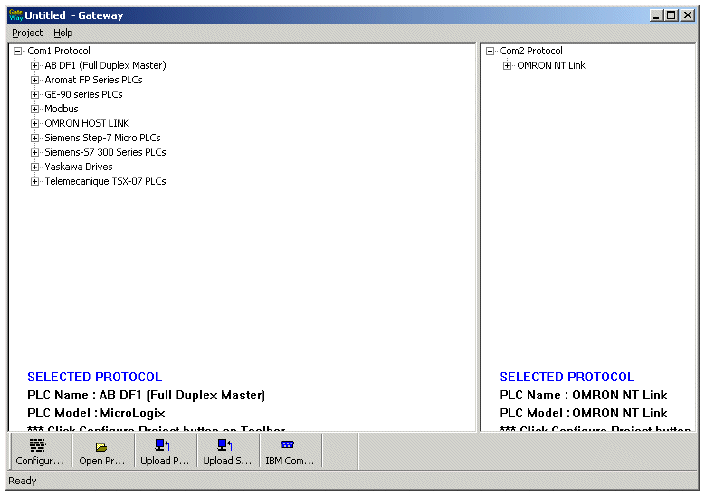Click PLC Model : MicroLogix text
This screenshot has width=703, height=494.
coord(96,413)
